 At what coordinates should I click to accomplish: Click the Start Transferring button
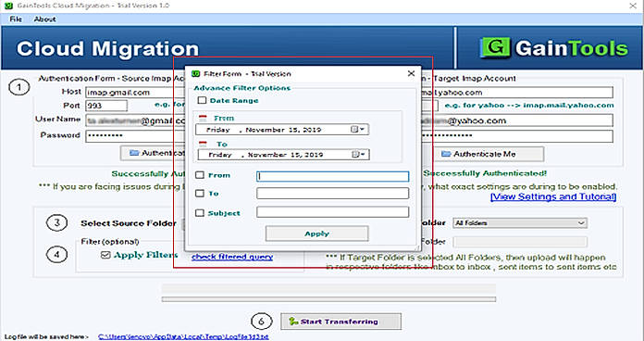341,322
